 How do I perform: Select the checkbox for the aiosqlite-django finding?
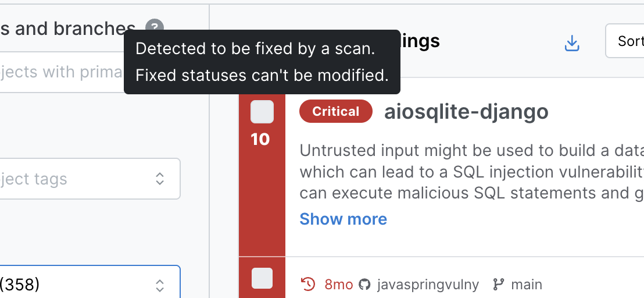tap(262, 112)
